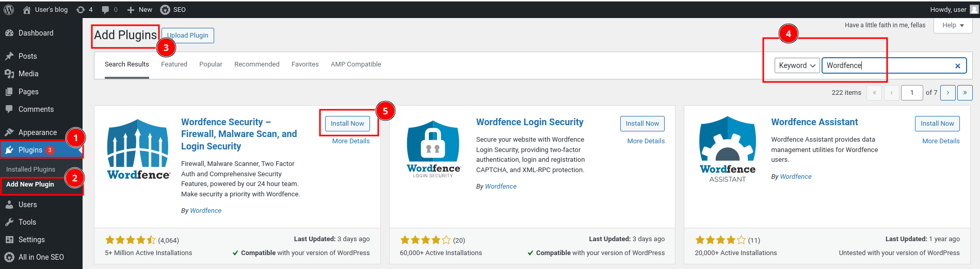Click the current page number field
Viewport: 980px width, 269px height.
(x=911, y=93)
